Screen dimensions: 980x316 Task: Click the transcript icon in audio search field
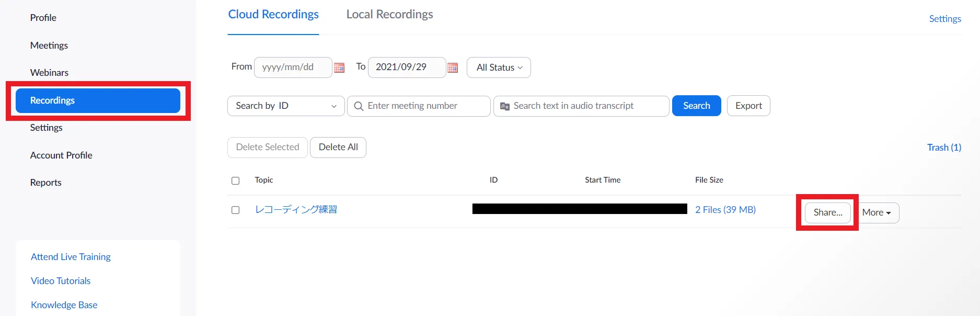pyautogui.click(x=505, y=106)
